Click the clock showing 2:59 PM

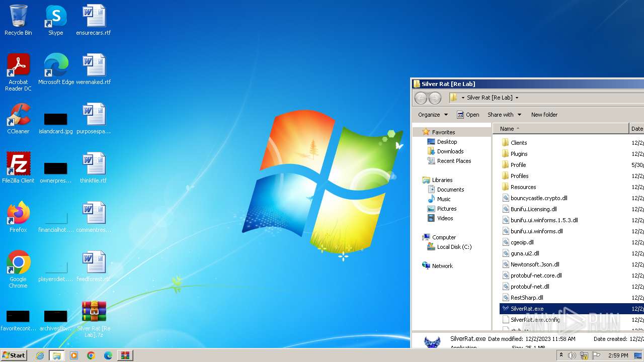[x=618, y=355]
